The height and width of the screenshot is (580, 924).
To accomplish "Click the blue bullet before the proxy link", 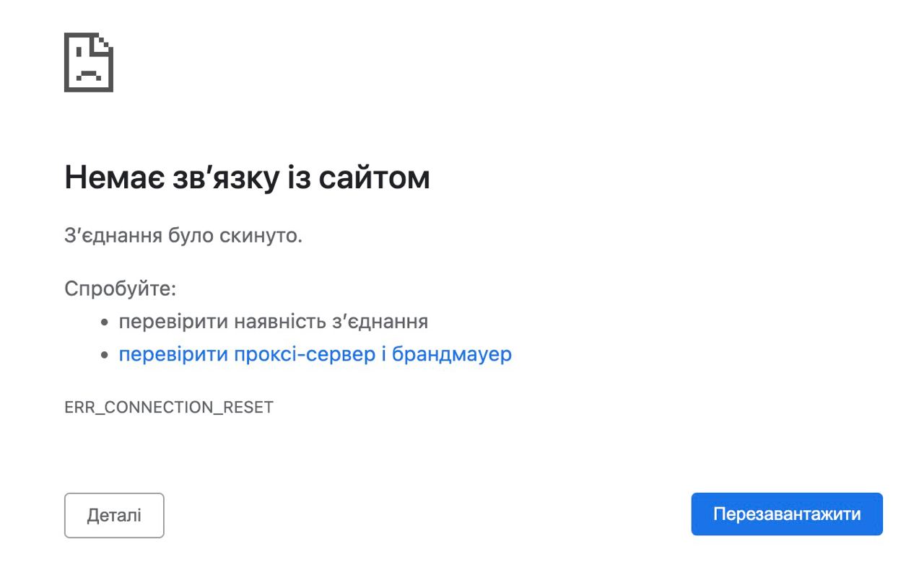I will [105, 356].
